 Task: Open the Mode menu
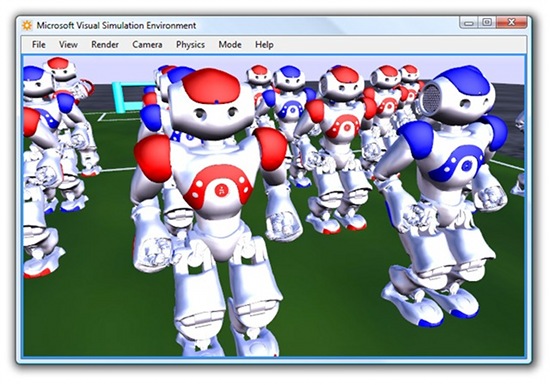pyautogui.click(x=230, y=45)
